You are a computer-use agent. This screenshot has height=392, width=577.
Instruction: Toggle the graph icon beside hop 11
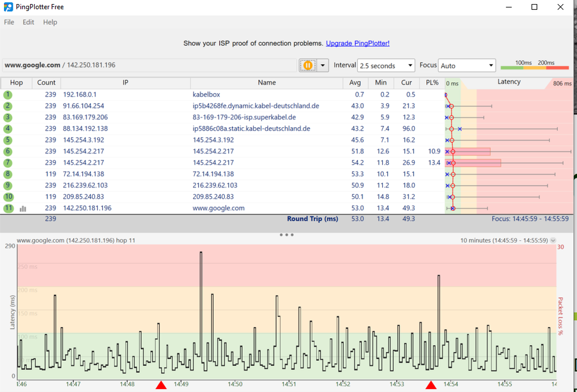[23, 209]
